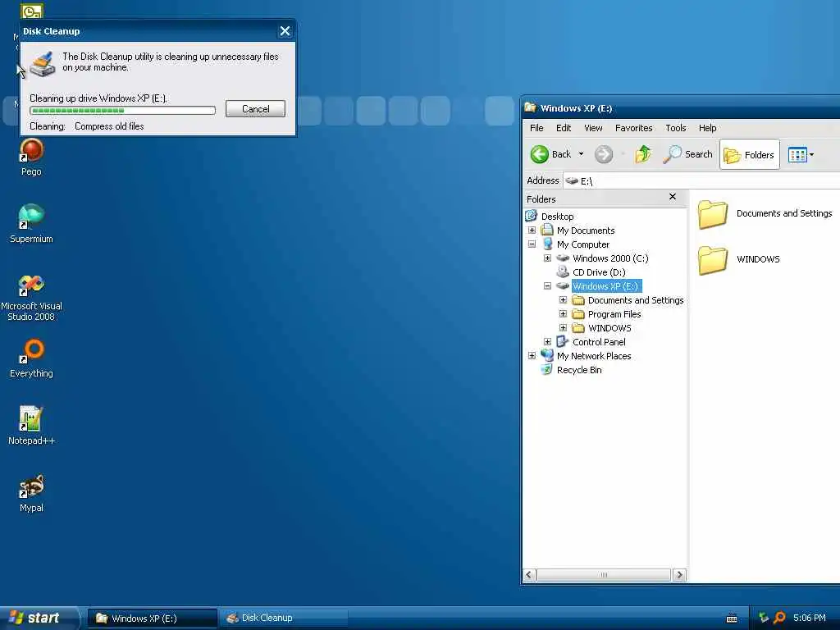
Task: Expand the WINDOWS tree node
Action: pos(563,328)
